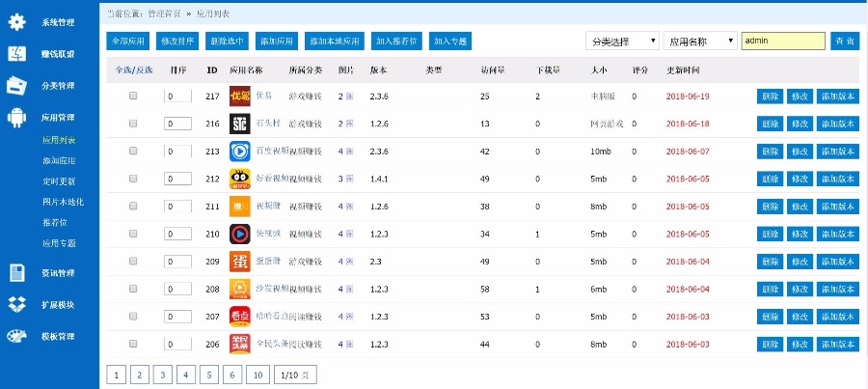Go to page 5 in pagination
Image resolution: width=868 pixels, height=389 pixels.
[x=208, y=375]
